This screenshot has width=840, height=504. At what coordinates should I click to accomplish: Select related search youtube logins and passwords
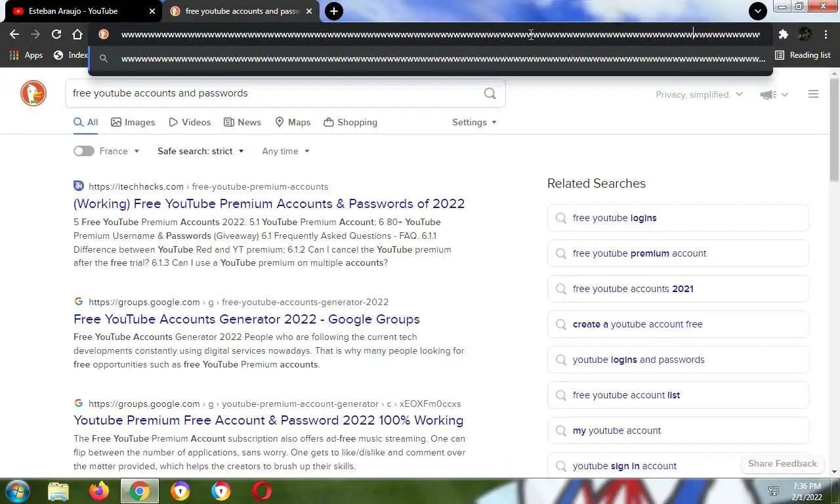click(678, 360)
